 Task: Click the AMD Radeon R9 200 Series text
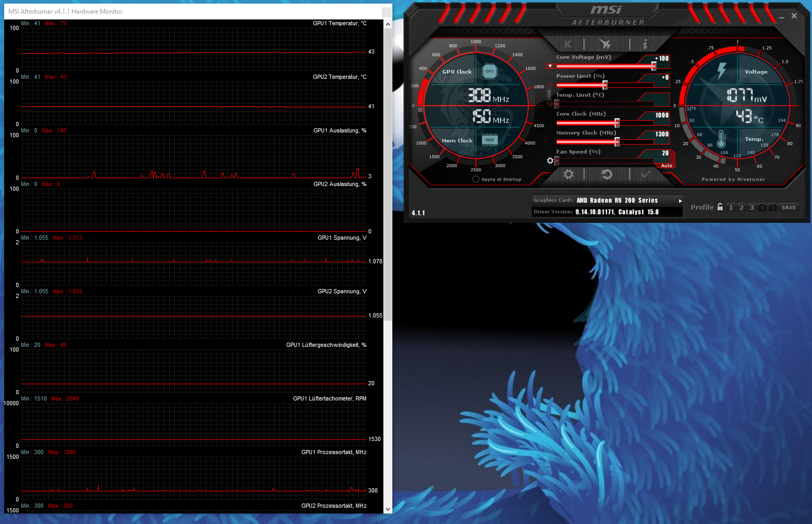tap(617, 200)
